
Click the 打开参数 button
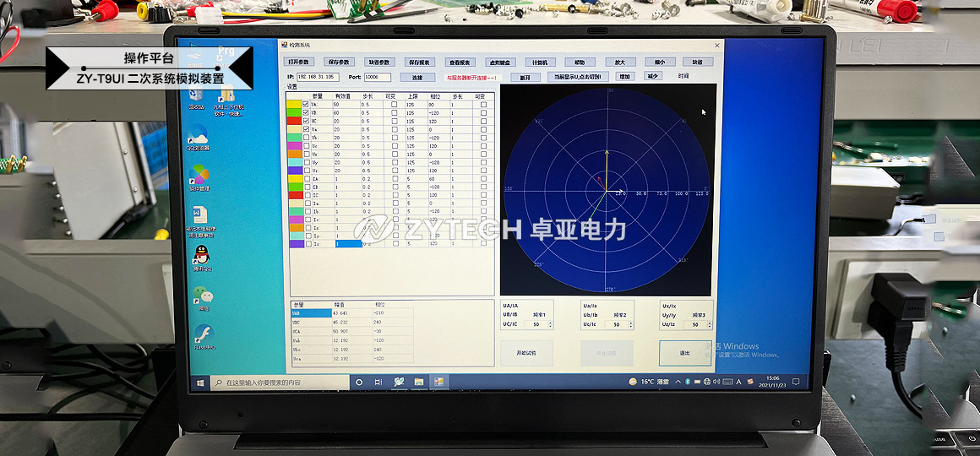(x=298, y=62)
